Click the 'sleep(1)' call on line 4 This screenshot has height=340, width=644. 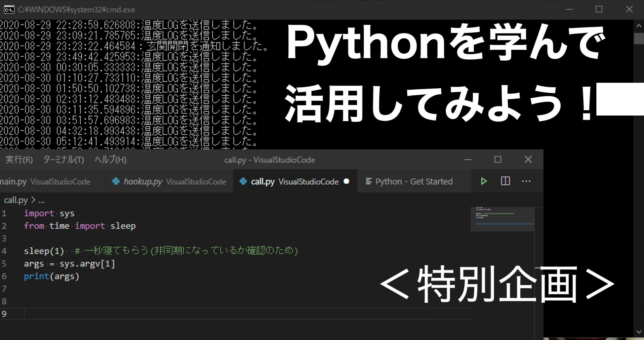coord(44,251)
